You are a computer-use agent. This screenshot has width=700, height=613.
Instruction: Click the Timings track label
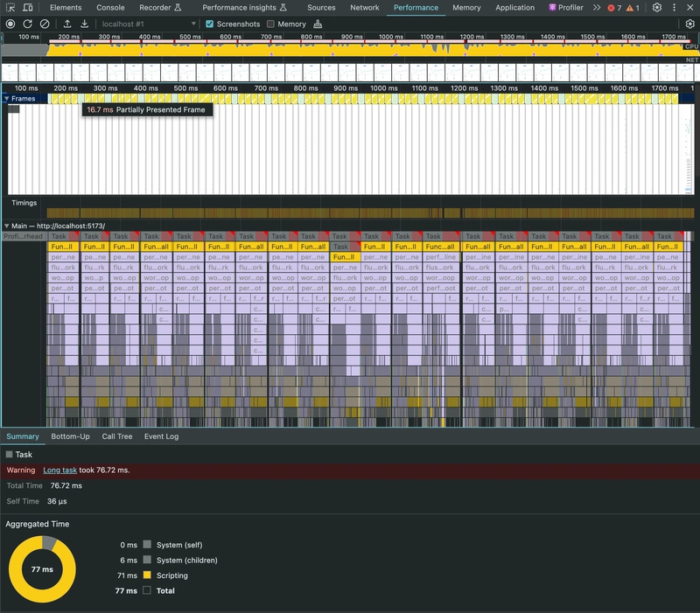[24, 203]
